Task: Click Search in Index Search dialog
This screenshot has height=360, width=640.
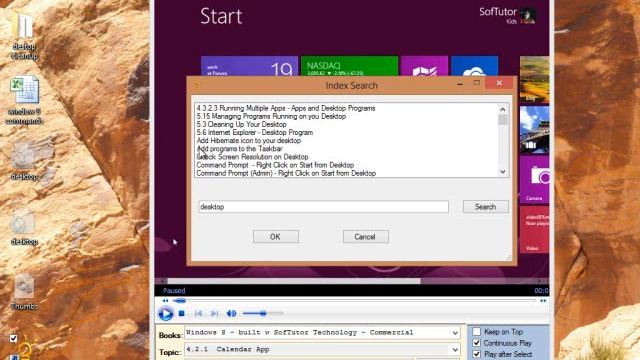Action: 485,207
